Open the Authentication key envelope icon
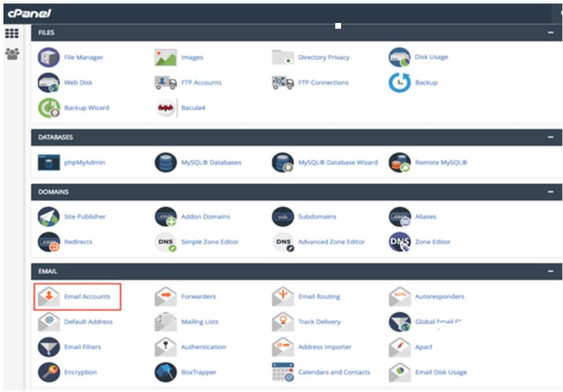Viewport: 563px width, 392px height. 166,347
